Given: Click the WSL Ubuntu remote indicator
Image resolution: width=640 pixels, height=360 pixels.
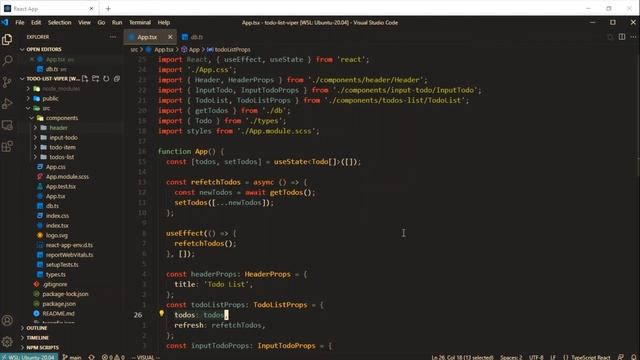Looking at the screenshot, I should (x=29, y=357).
